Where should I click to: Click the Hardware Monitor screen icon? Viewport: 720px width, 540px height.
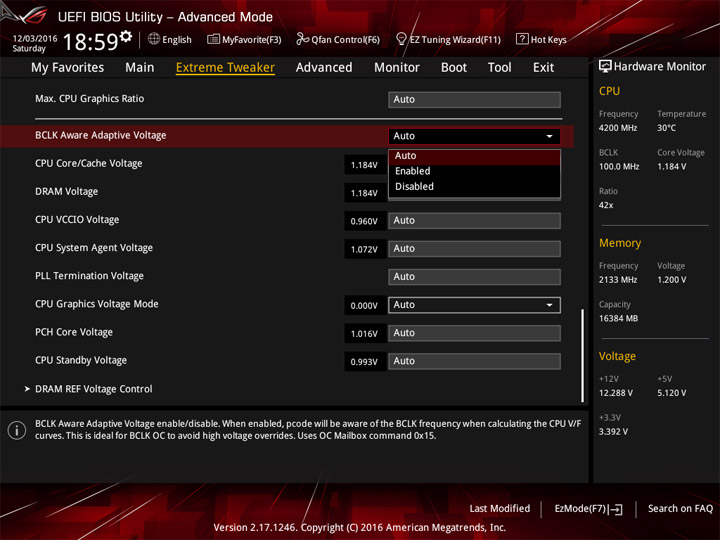click(605, 67)
